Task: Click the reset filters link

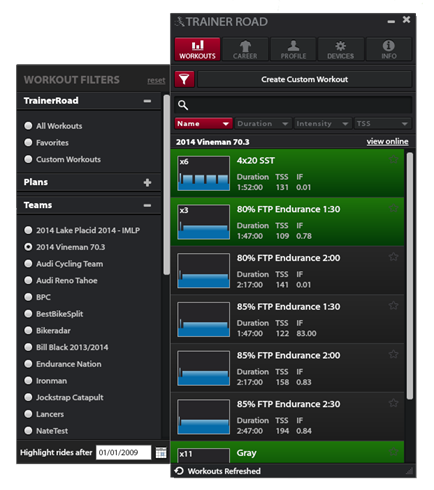Action: pos(156,80)
